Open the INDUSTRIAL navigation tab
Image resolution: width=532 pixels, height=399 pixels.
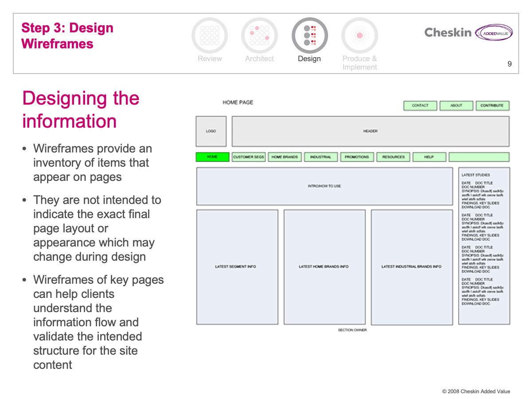tap(321, 157)
